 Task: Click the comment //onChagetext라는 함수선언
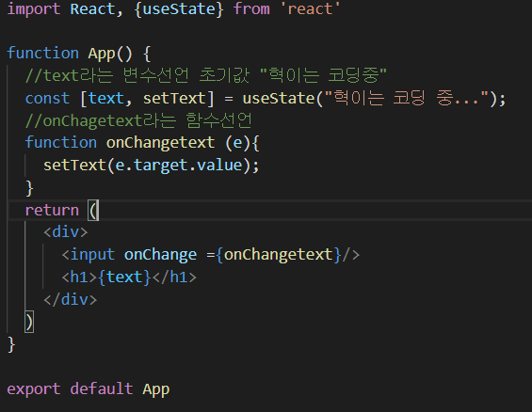pos(138,120)
